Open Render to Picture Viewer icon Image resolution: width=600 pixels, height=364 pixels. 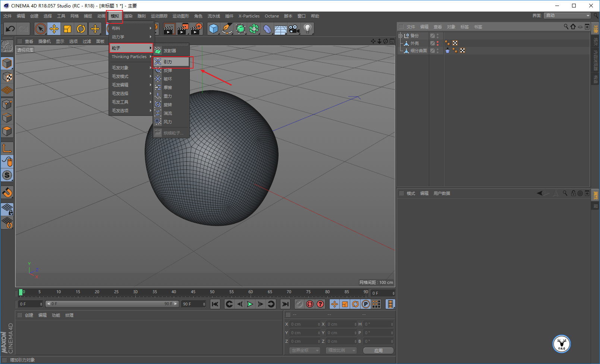coord(183,29)
